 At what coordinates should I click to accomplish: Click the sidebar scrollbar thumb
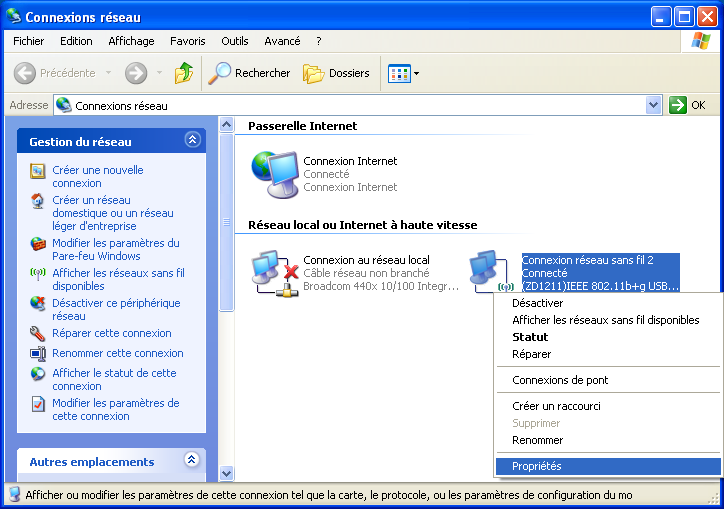(226, 222)
